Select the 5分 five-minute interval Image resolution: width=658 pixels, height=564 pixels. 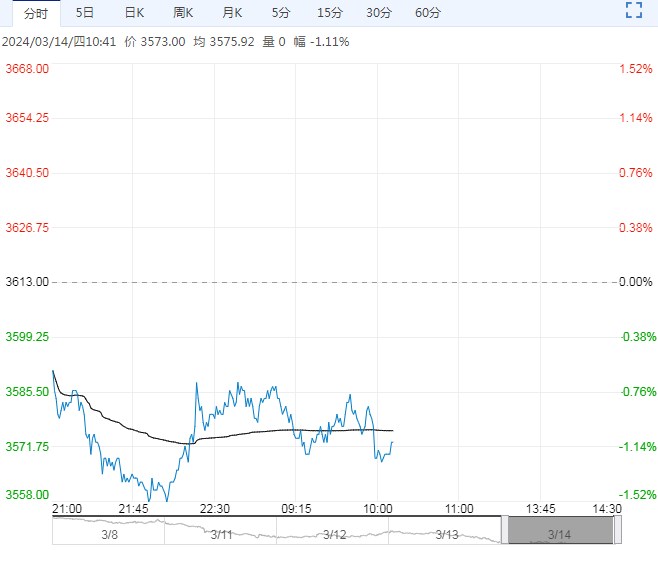pyautogui.click(x=281, y=13)
